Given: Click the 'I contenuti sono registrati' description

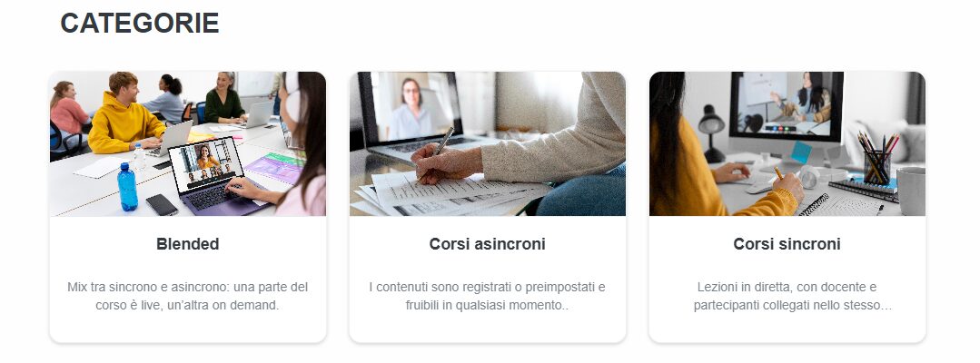Looking at the screenshot, I should [x=488, y=297].
